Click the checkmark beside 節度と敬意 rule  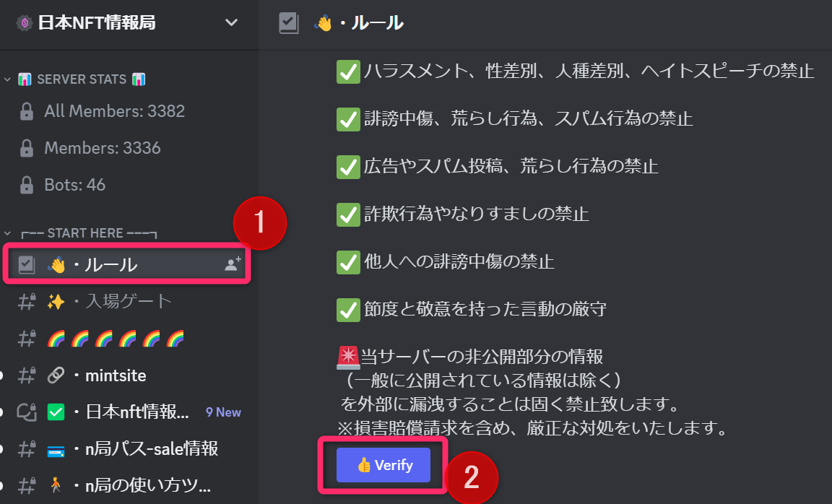click(348, 310)
